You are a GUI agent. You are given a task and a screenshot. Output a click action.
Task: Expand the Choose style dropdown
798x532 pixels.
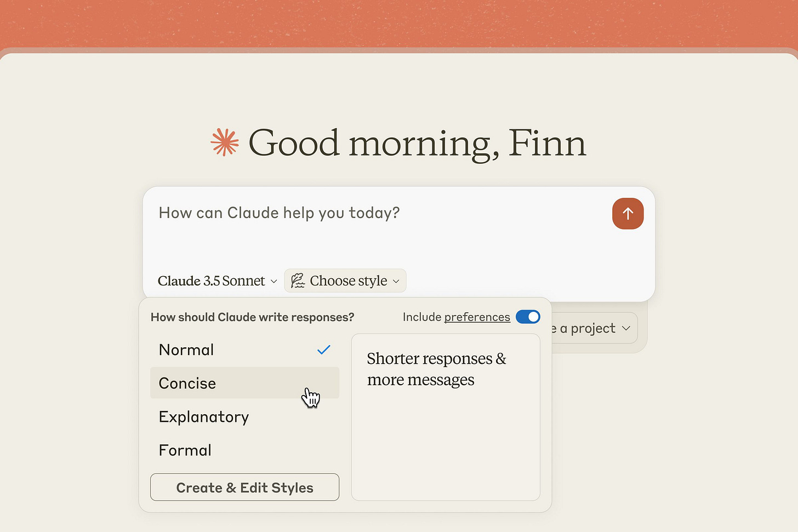click(345, 281)
